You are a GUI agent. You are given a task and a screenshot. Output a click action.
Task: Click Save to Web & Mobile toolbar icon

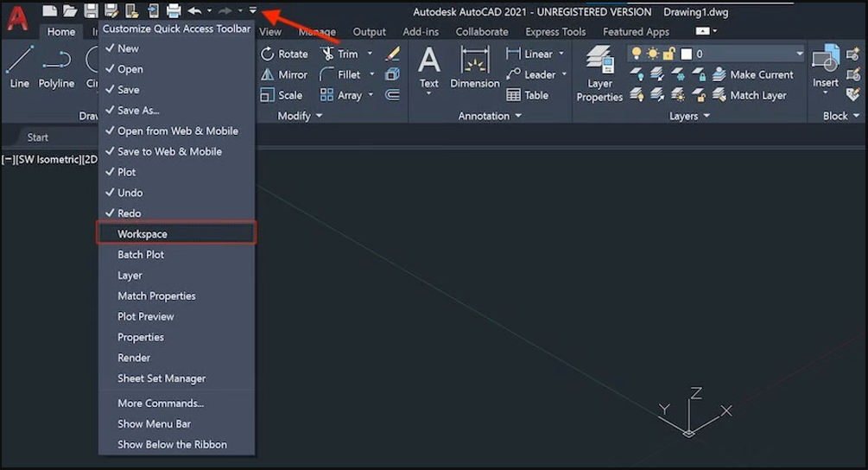[153, 10]
